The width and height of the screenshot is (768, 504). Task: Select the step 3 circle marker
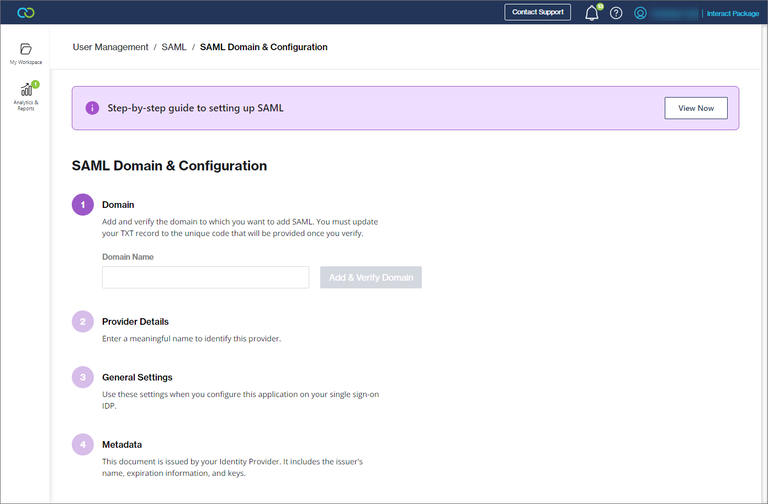(x=82, y=378)
